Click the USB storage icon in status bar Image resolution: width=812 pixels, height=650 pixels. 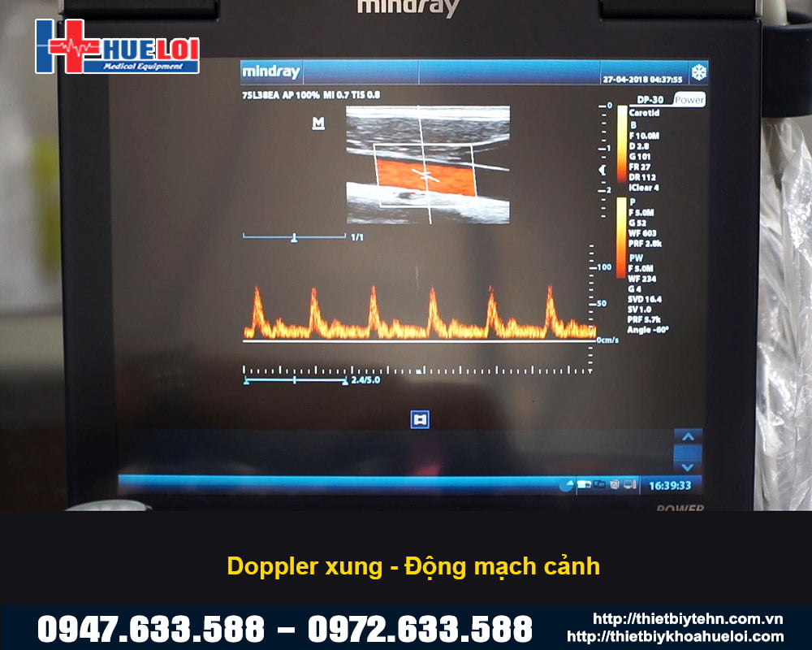(x=585, y=485)
